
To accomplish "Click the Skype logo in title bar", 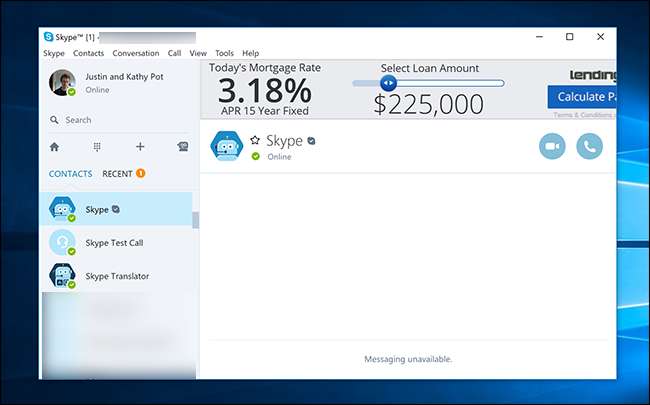I will pos(49,37).
